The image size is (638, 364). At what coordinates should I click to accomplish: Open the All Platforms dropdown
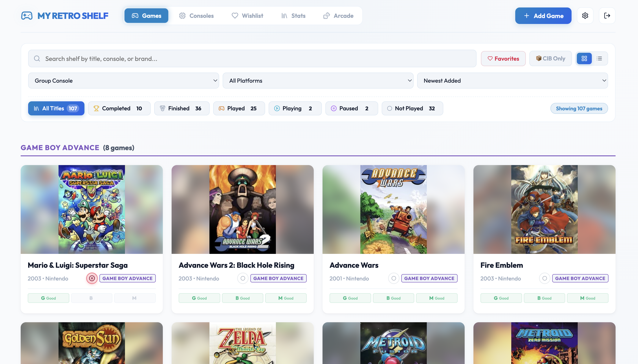[x=318, y=80]
